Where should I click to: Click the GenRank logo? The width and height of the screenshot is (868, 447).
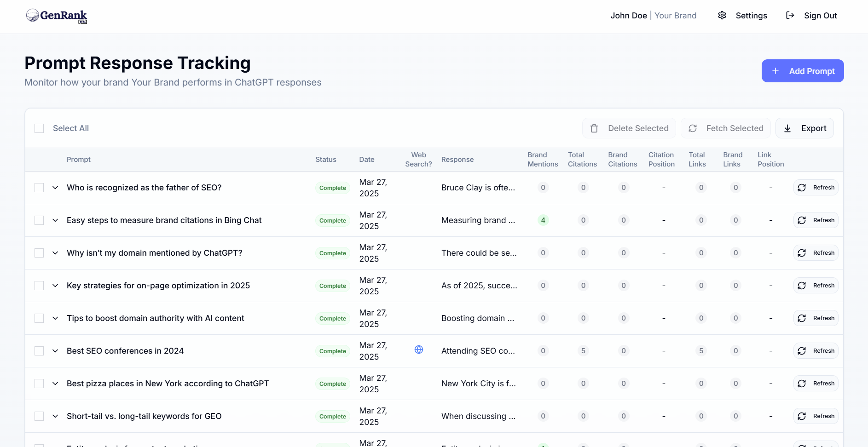tap(57, 16)
